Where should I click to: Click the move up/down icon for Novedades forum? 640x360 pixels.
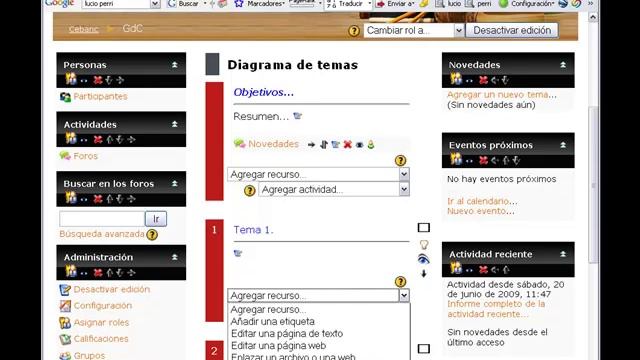pos(324,144)
